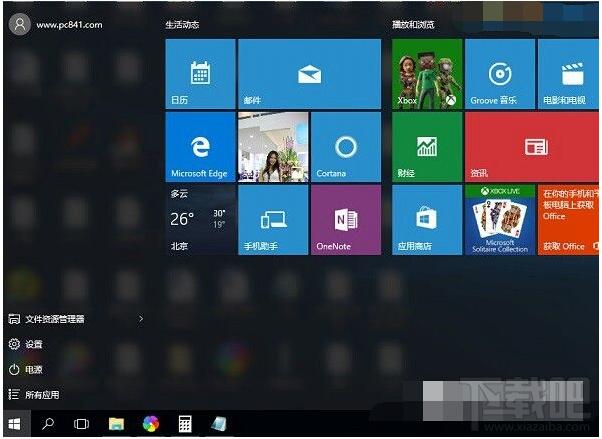Viewport: 602px width, 439px height.
Task: Open the 邮件 mail tile
Action: [x=309, y=74]
